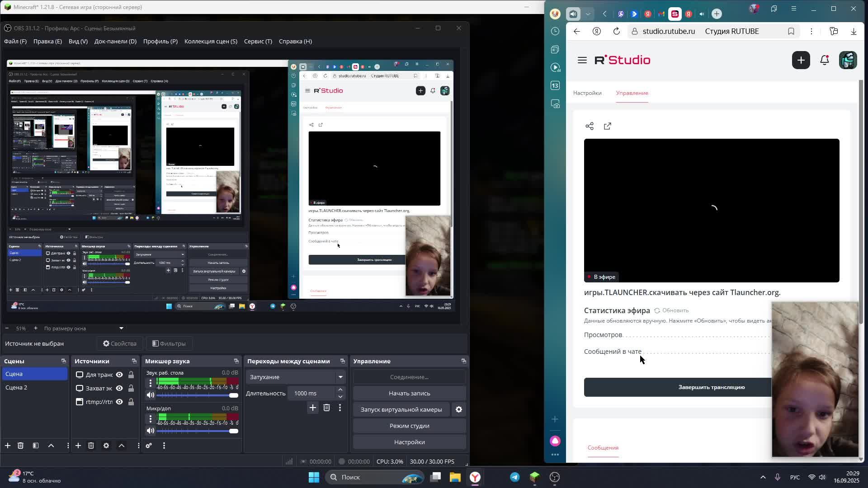The image size is (868, 488).
Task: Click the share icon above stream preview
Action: coord(590,126)
